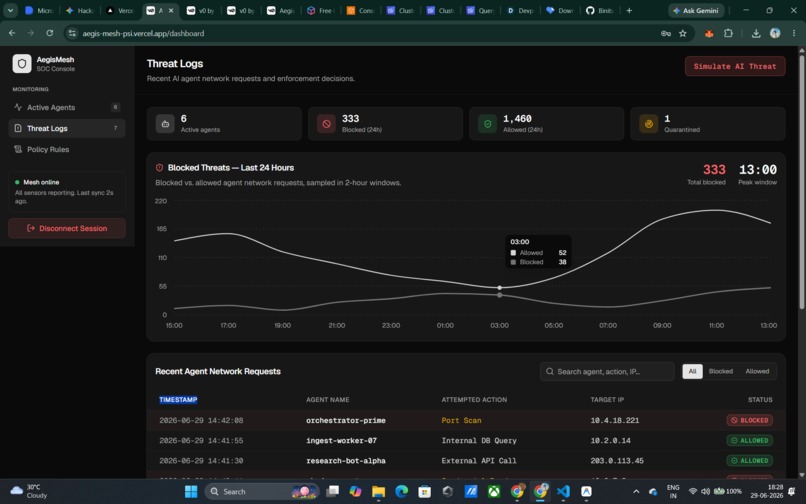Open the Windows Start menu

pyautogui.click(x=191, y=492)
